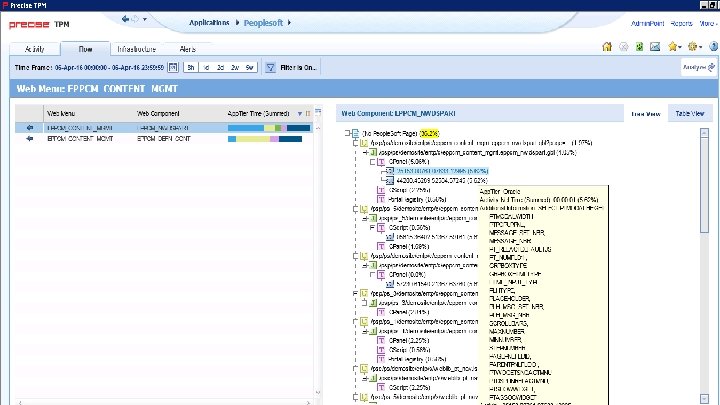
Task: Navigate back with the blue arrow
Action: (125, 19)
